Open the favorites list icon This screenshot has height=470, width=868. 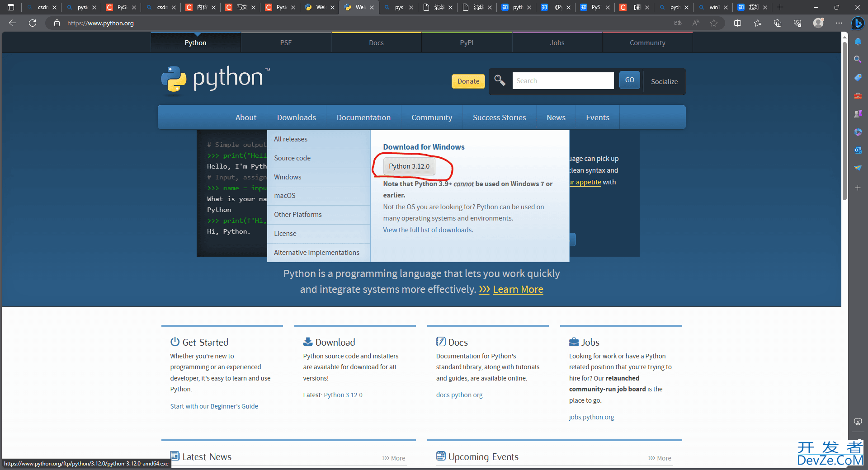pos(758,23)
